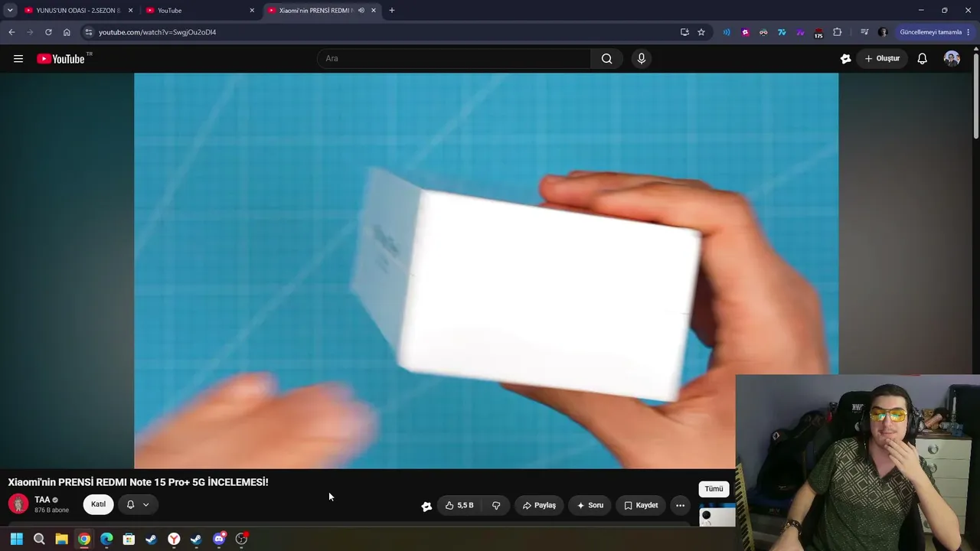This screenshot has width=980, height=551.
Task: Open the browser extensions puzzle menu
Action: (837, 32)
